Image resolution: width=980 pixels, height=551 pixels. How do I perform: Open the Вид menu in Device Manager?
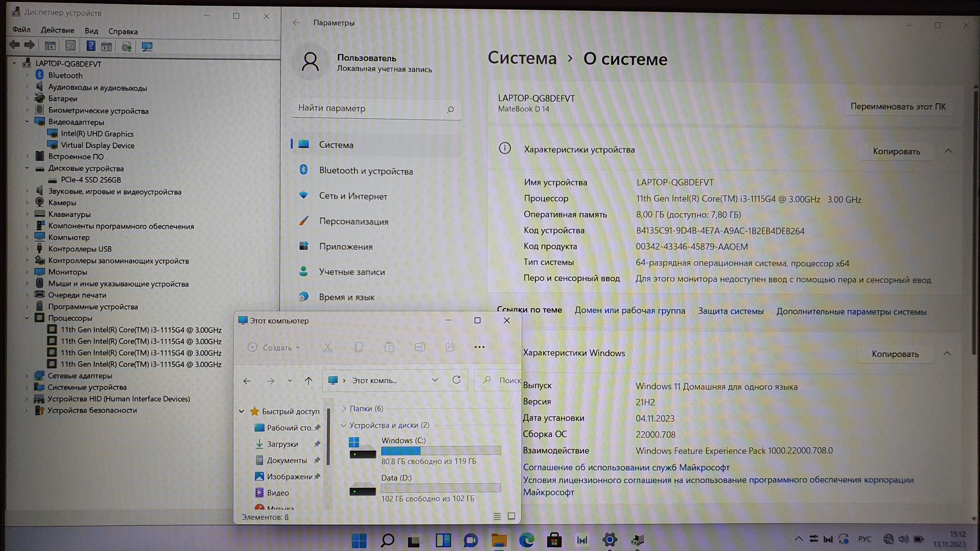[91, 31]
